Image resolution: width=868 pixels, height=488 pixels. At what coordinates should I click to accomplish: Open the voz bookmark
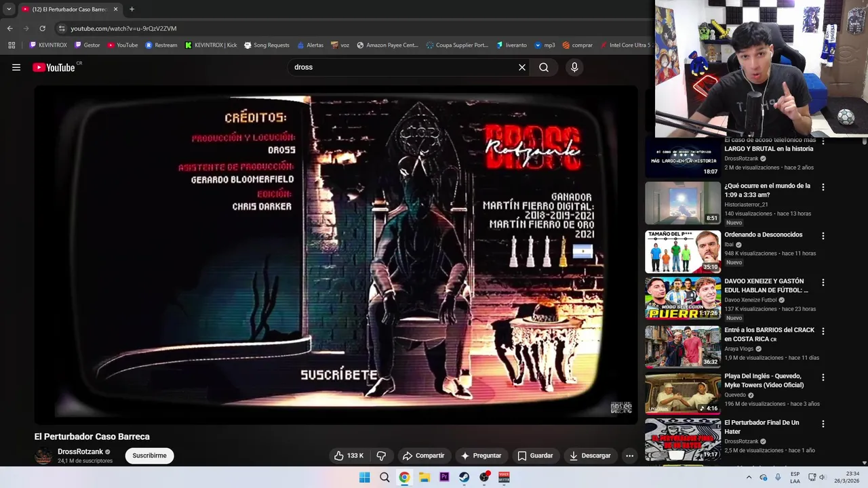[340, 45]
